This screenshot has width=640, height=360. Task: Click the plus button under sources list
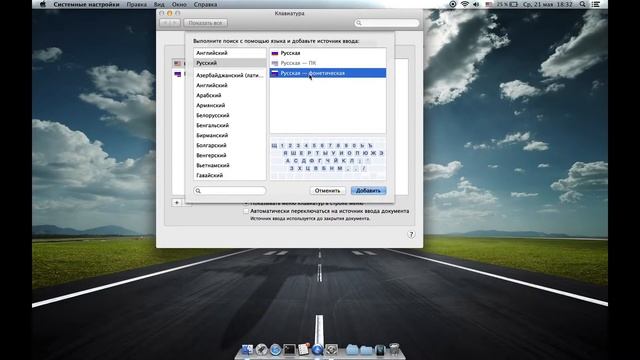coord(177,202)
